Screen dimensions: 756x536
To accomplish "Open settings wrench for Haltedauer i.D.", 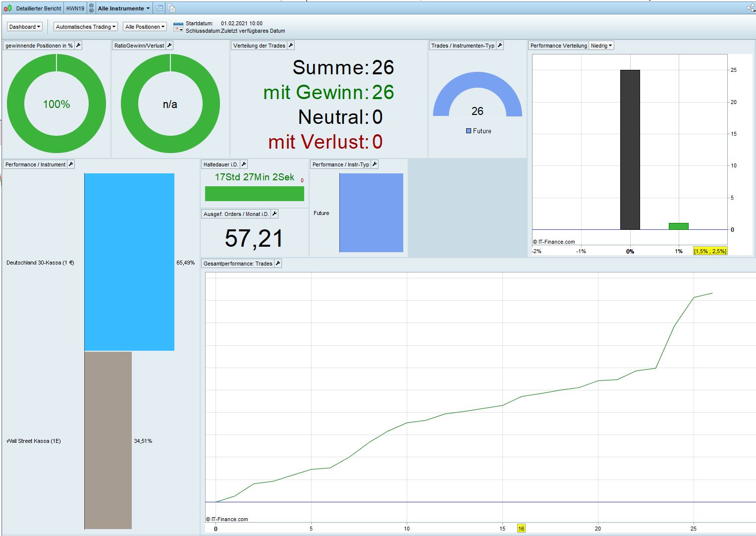I will (244, 164).
